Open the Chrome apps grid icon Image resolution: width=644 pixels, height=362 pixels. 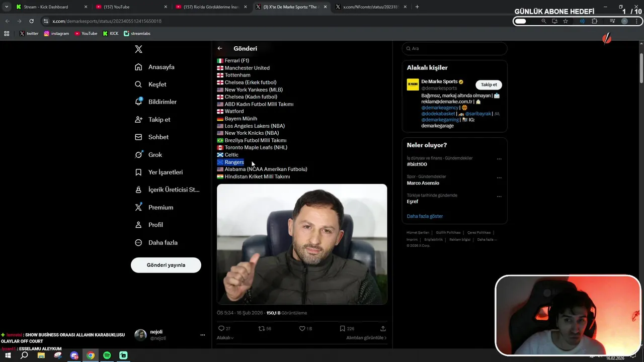coord(7,34)
